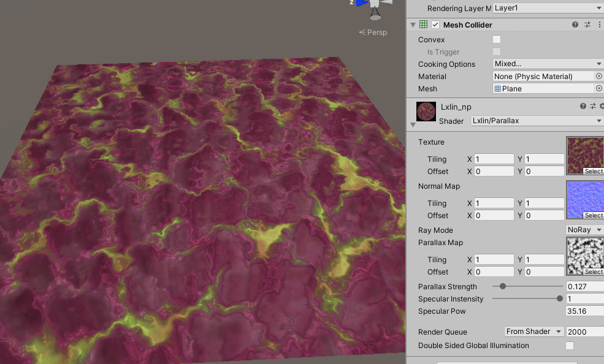Collapse the Mesh Collider component foldout
604x364 pixels.
click(x=413, y=25)
